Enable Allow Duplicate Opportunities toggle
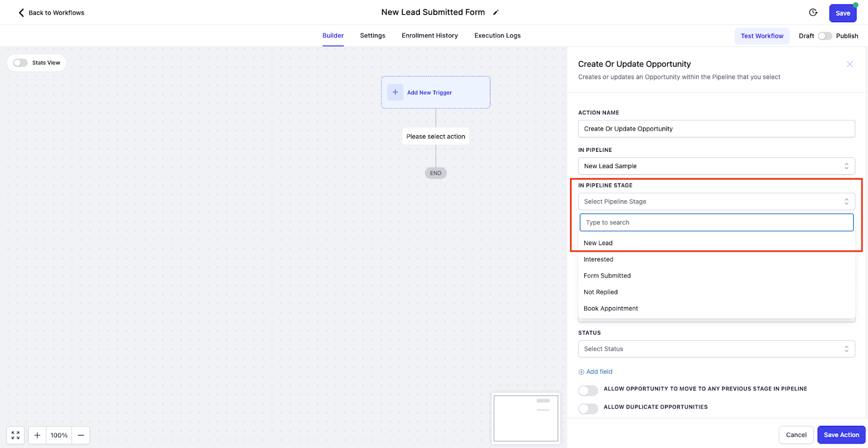 click(x=588, y=408)
